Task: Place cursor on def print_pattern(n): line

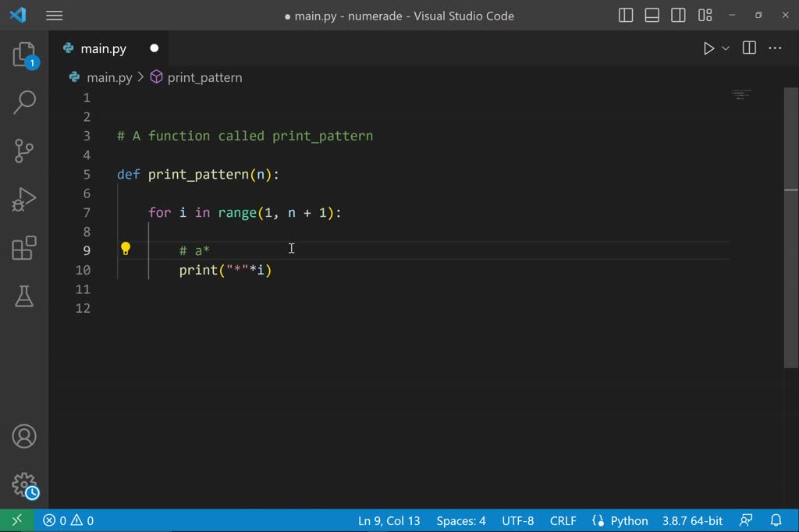Action: (198, 175)
